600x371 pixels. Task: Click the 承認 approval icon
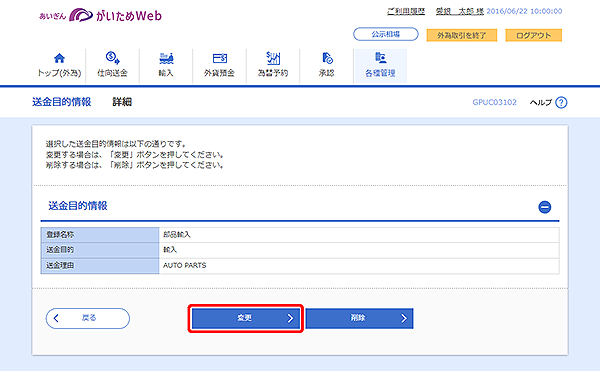point(327,58)
